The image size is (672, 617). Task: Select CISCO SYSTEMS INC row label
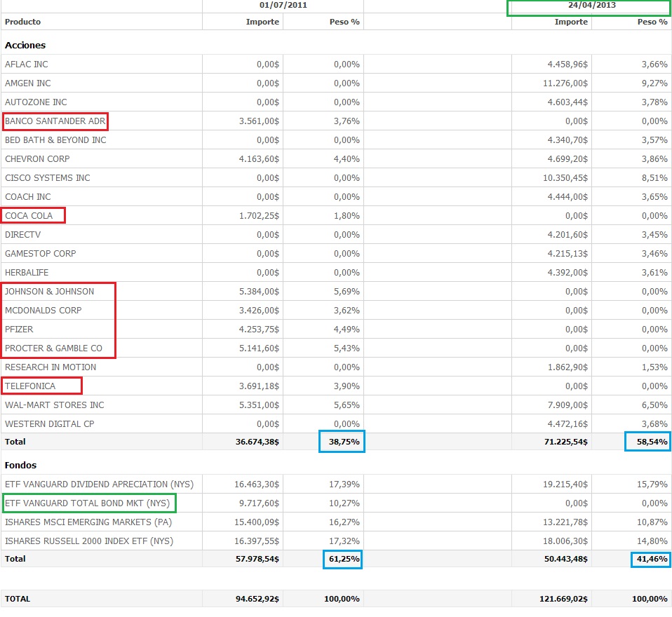[x=48, y=178]
